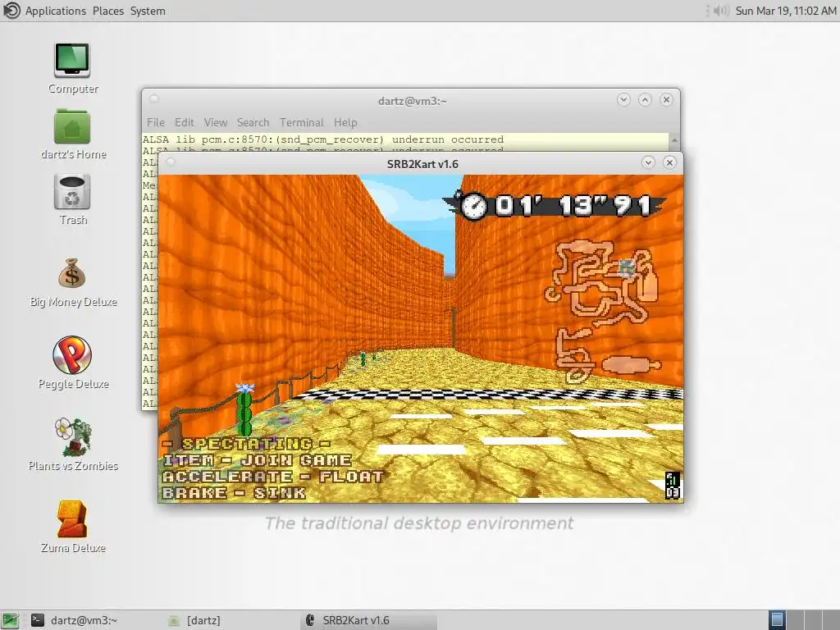This screenshot has width=840, height=630.
Task: Close the dartz@vm3 terminal window
Action: click(x=666, y=99)
